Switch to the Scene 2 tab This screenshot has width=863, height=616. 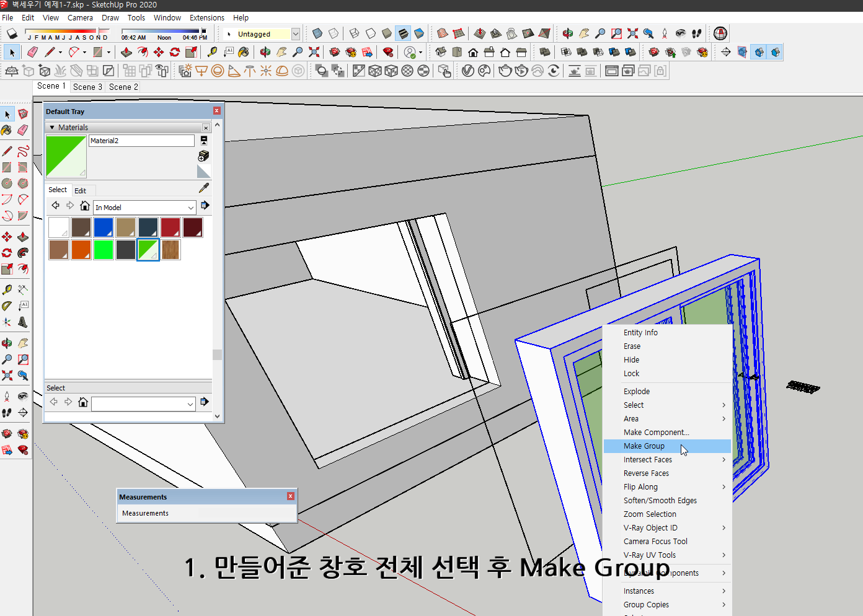click(123, 87)
